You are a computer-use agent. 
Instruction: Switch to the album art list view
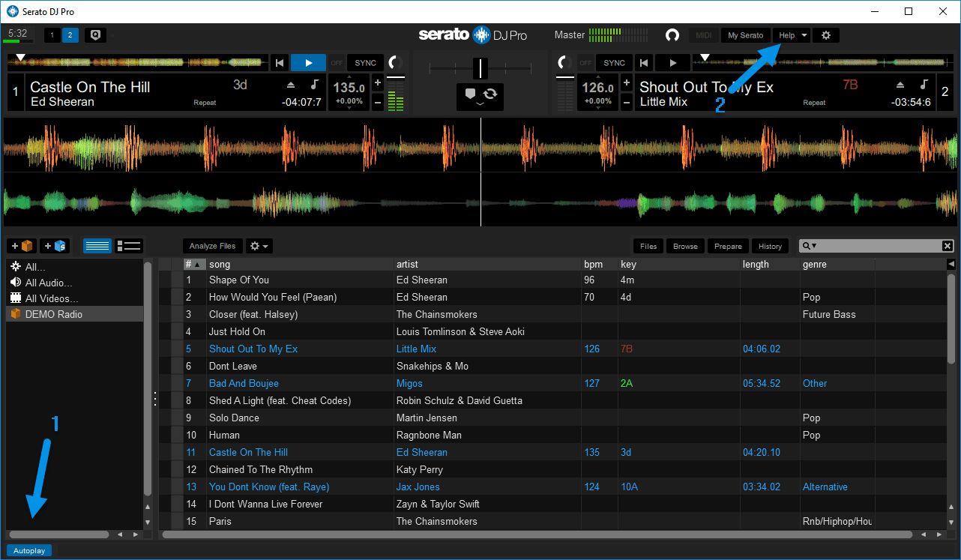tap(129, 245)
